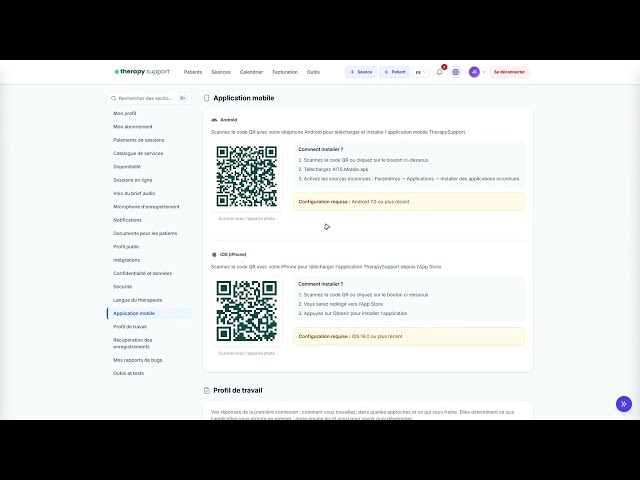The height and width of the screenshot is (480, 640).
Task: Go to Calendrier
Action: click(x=251, y=72)
